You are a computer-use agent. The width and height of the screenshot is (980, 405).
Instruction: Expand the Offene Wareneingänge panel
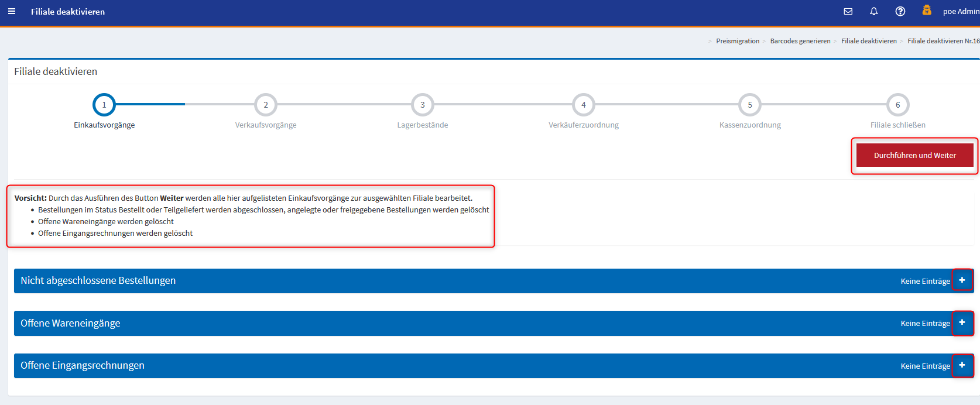[x=962, y=322]
